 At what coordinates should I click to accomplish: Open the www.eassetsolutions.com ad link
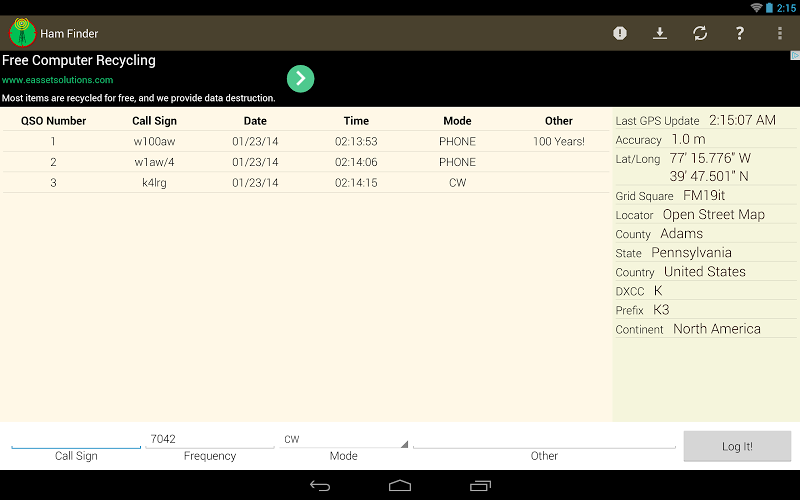[58, 80]
